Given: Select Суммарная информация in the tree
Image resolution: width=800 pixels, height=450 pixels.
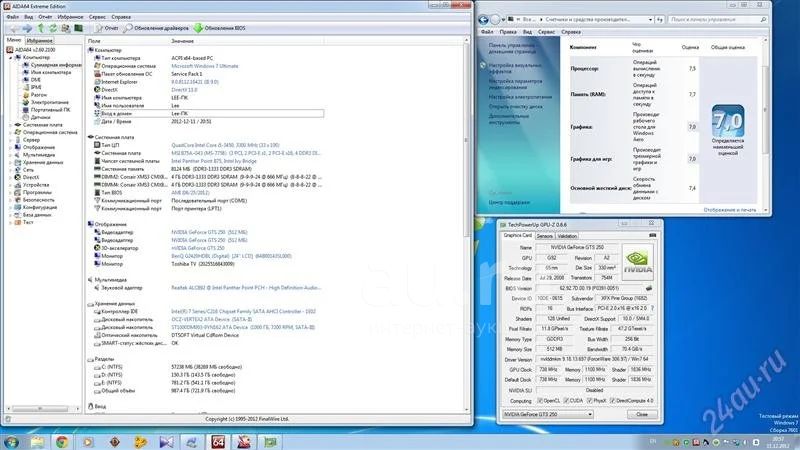Looking at the screenshot, I should [x=52, y=65].
